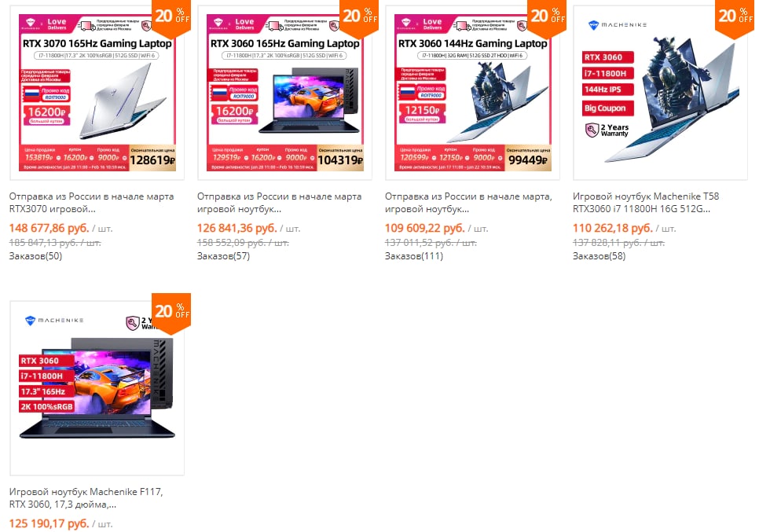Click 20% OFF badge on RTX 3060 165Hz item
The height and width of the screenshot is (532, 759).
(359, 17)
